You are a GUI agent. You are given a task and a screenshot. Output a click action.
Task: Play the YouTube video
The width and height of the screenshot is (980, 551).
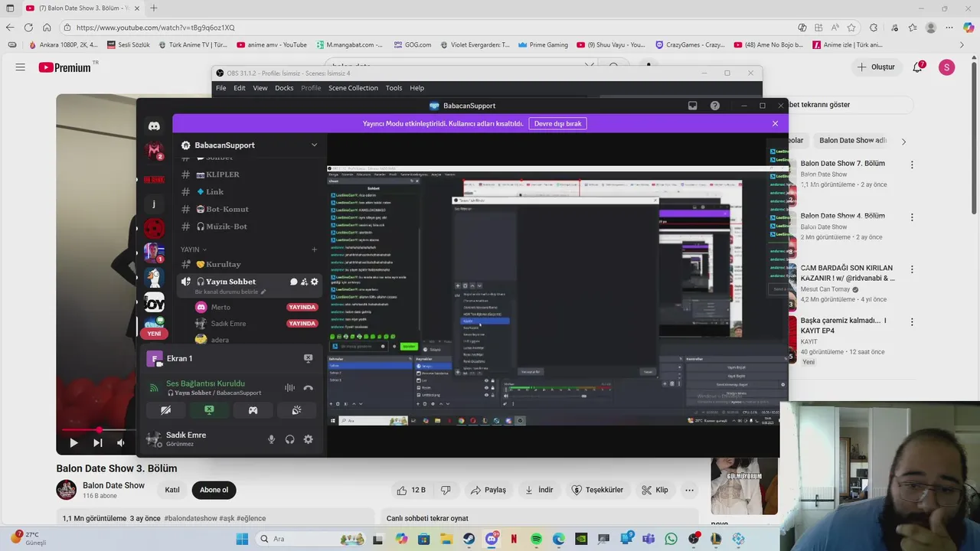click(73, 442)
